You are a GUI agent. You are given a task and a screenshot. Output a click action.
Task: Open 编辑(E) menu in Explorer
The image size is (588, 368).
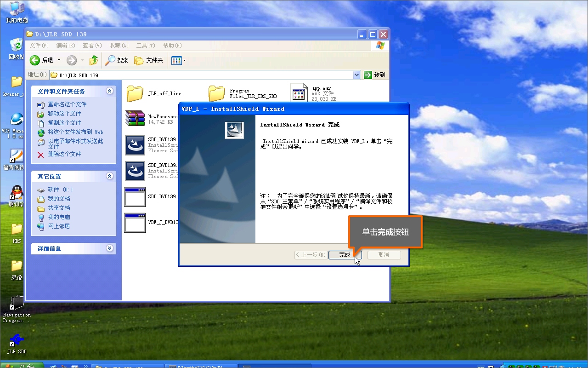coord(66,46)
